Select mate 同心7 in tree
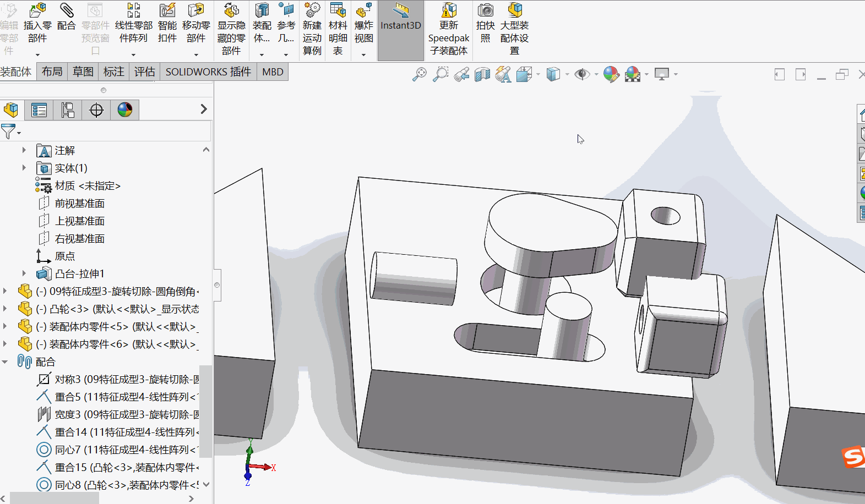The image size is (865, 504). coord(117,450)
